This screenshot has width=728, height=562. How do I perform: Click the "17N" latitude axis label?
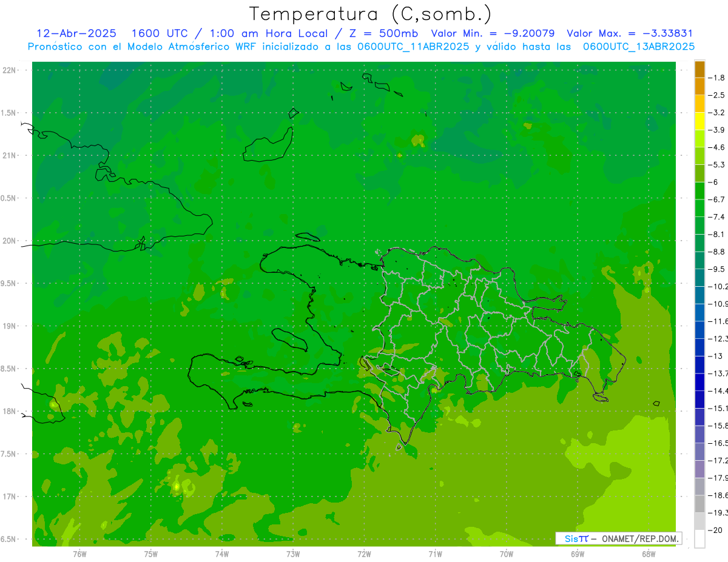pyautogui.click(x=10, y=497)
